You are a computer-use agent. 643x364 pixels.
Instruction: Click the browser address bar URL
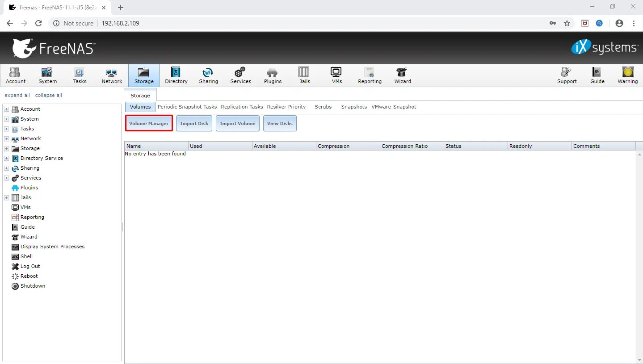tap(120, 23)
